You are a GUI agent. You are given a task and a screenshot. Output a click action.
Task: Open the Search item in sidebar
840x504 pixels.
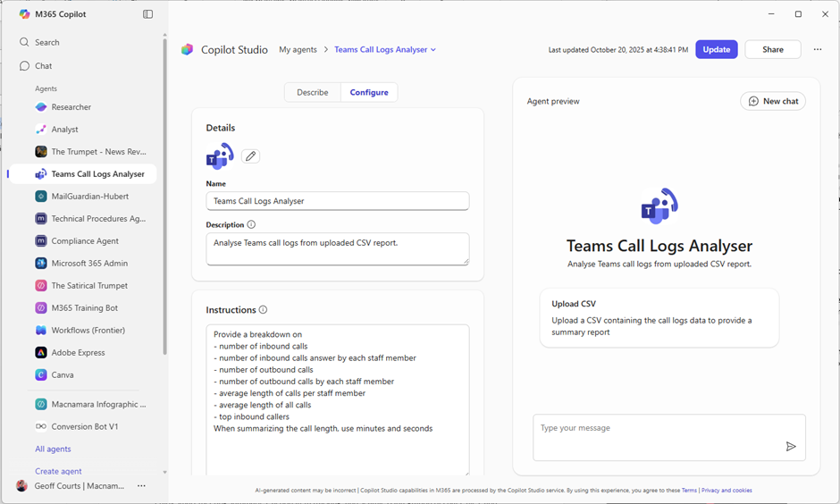click(x=47, y=42)
